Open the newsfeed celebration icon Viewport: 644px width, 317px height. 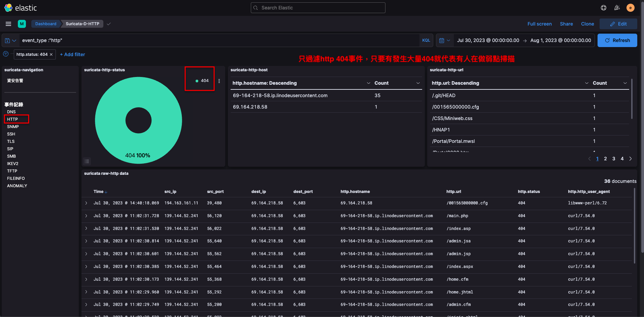(617, 8)
